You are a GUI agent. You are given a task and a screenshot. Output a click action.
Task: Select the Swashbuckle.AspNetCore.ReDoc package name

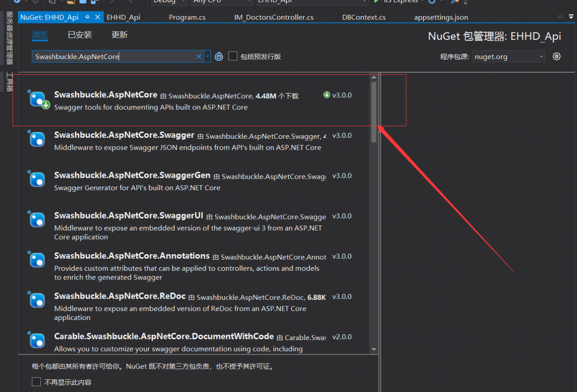(120, 296)
